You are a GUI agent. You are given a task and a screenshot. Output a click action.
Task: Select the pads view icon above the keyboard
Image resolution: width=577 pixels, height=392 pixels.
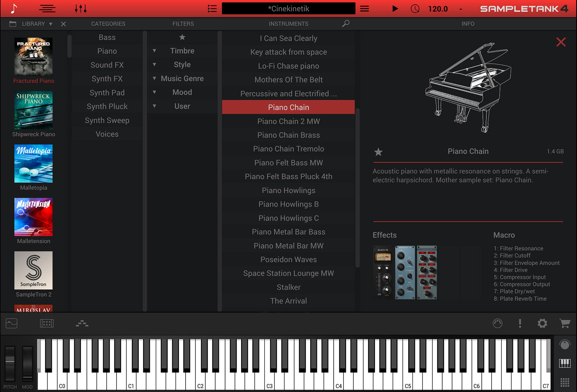tap(47, 324)
